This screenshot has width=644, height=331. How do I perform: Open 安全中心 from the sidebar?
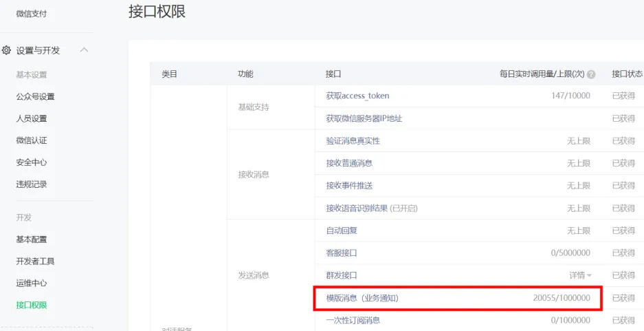click(x=31, y=162)
